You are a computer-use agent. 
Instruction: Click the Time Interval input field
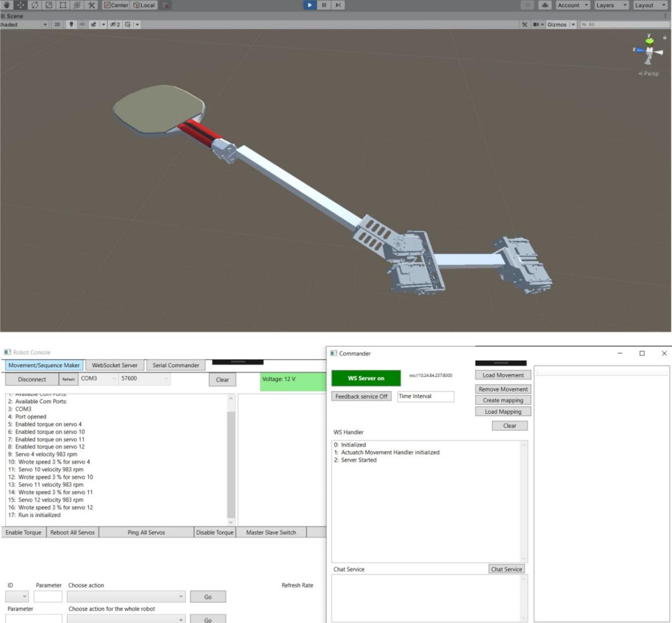[x=426, y=396]
